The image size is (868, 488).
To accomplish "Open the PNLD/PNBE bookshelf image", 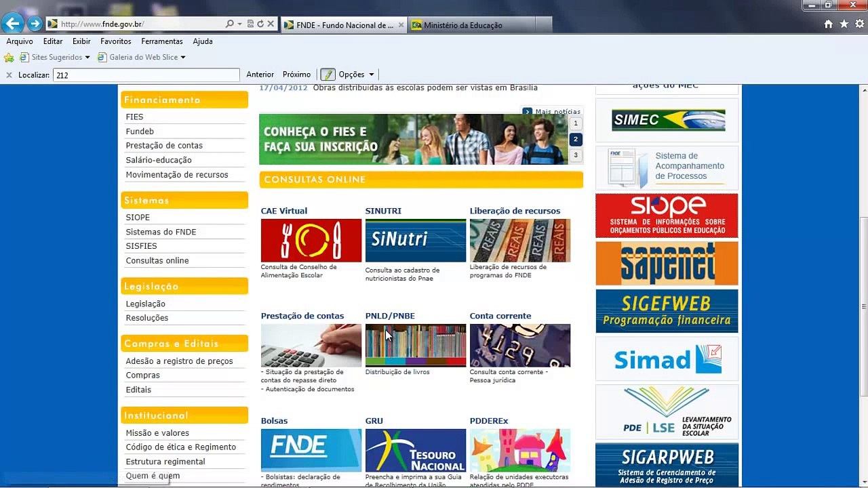I will pos(416,345).
